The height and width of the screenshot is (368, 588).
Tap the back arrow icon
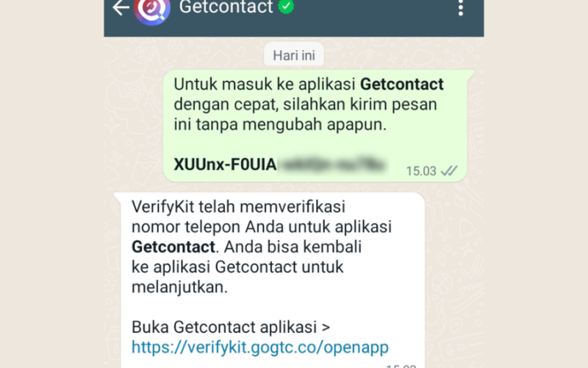[121, 7]
